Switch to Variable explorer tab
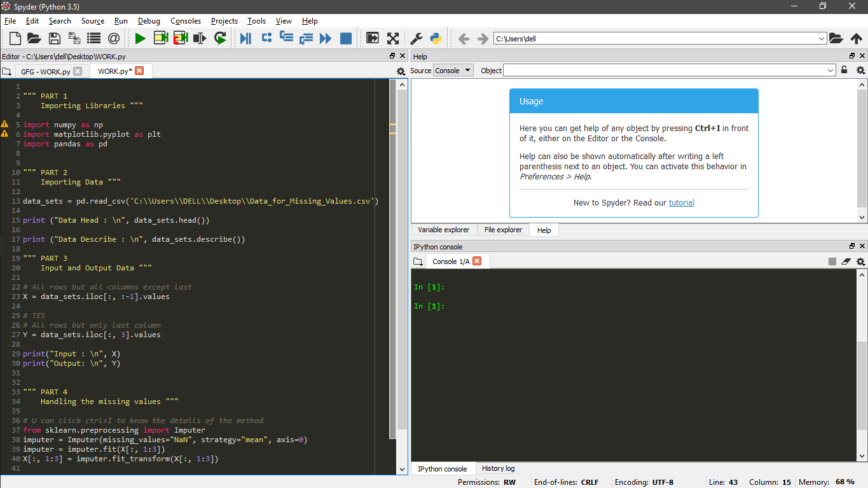868x488 pixels. tap(444, 230)
